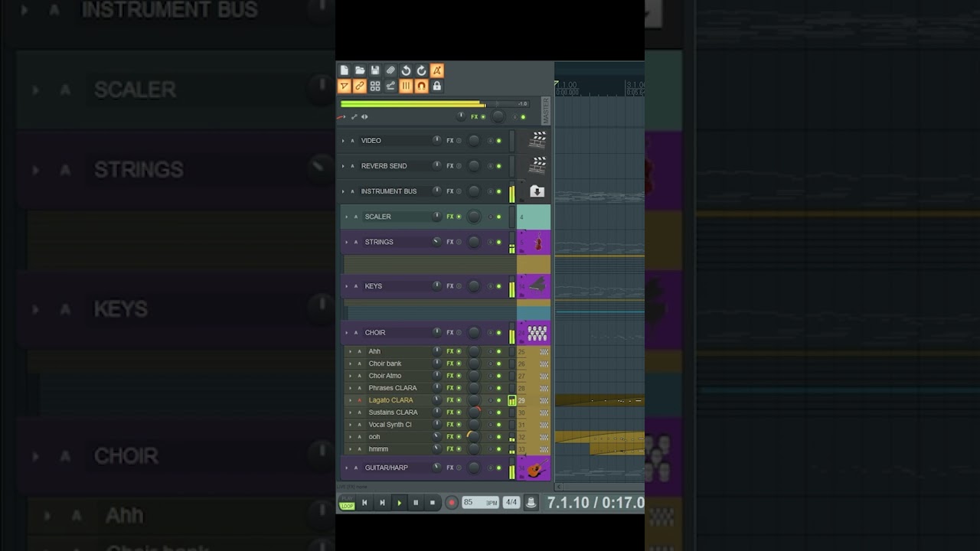
Task: Select the Vocal Synth Cl track
Action: 390,425
